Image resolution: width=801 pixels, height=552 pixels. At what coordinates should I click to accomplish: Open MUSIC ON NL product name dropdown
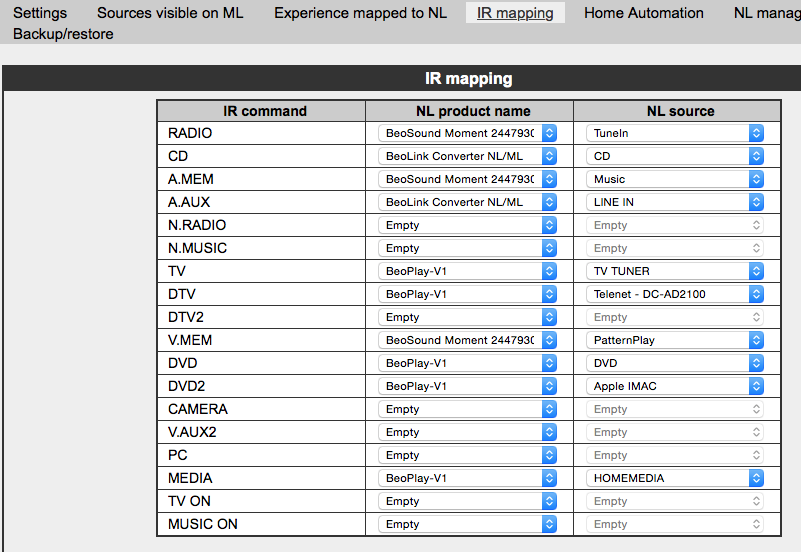(x=467, y=524)
